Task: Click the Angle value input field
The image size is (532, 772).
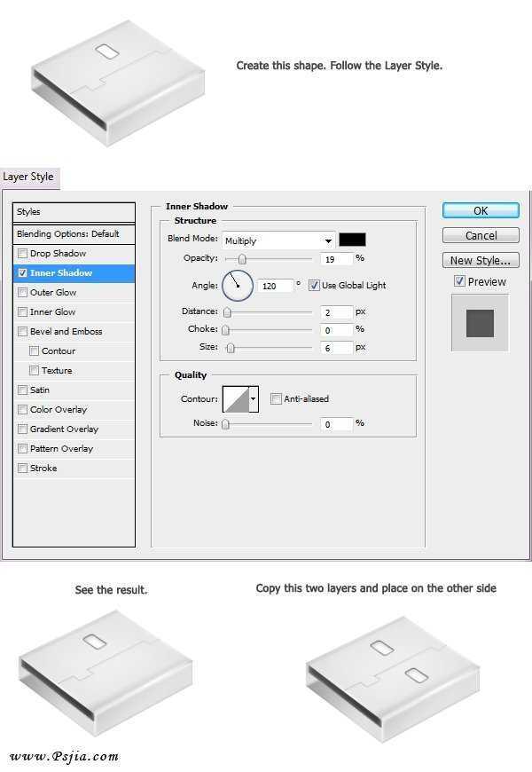Action: coord(275,286)
